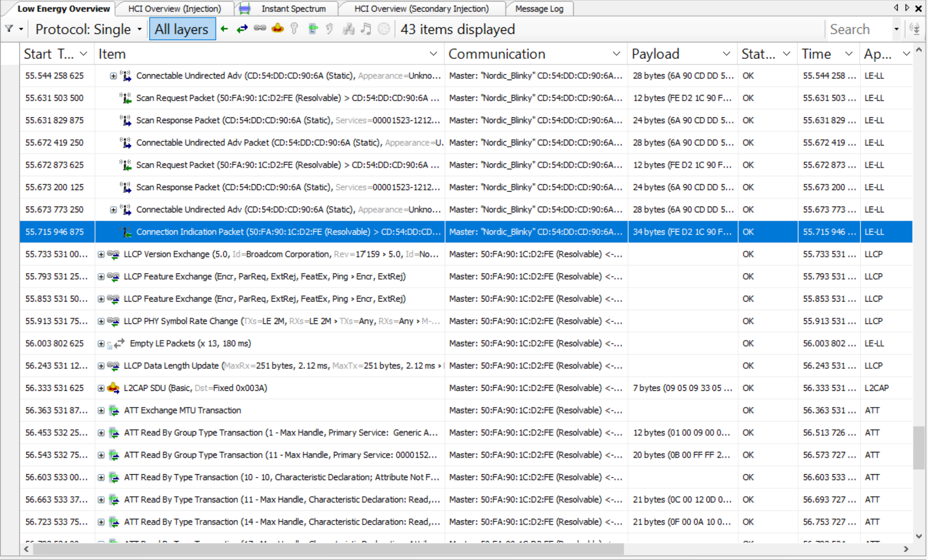Screen dimensions: 928x560
Task: Open the Message Log tab
Action: point(539,8)
